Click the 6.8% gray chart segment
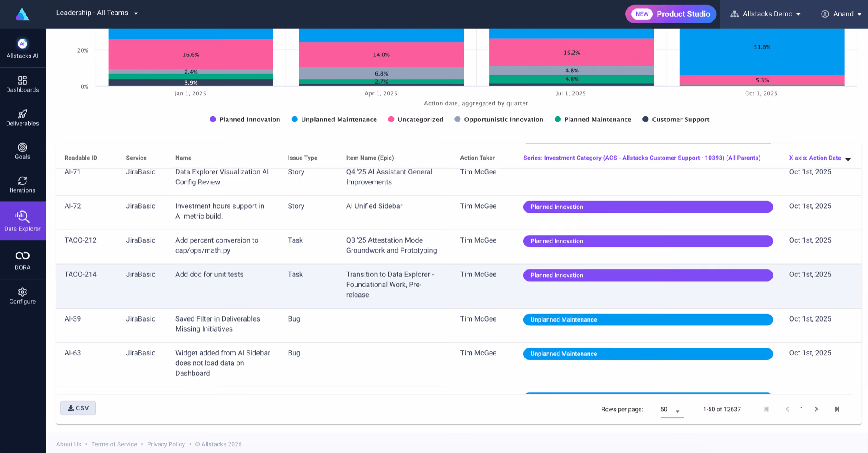The width and height of the screenshot is (868, 453). click(381, 73)
